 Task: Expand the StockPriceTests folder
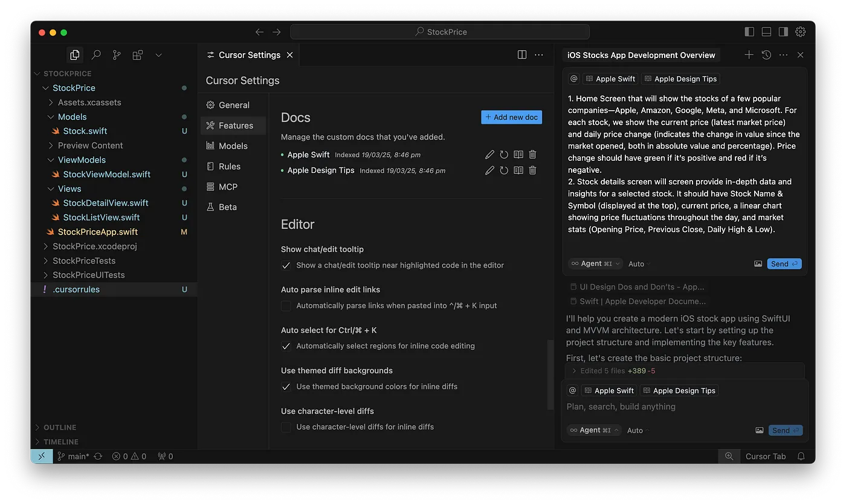pyautogui.click(x=46, y=260)
